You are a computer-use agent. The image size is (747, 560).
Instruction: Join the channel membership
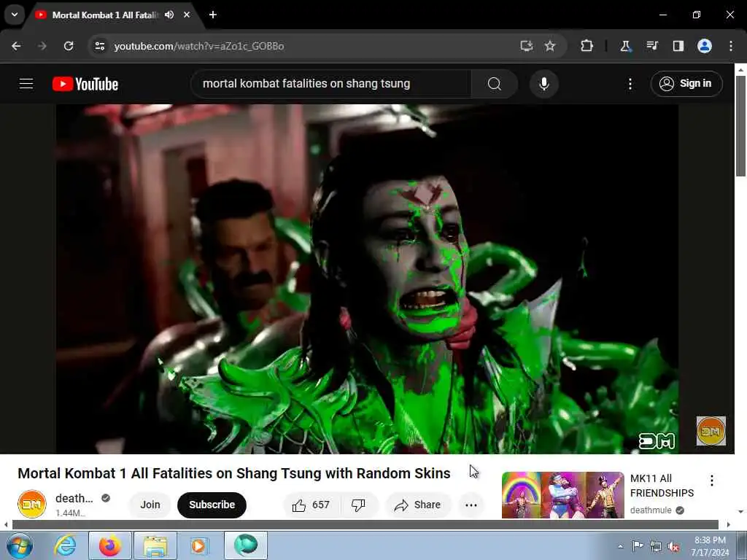[x=150, y=505]
